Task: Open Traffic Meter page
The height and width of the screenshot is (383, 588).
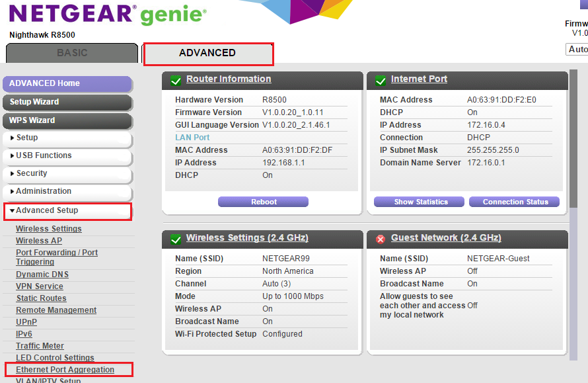Action: tap(40, 346)
